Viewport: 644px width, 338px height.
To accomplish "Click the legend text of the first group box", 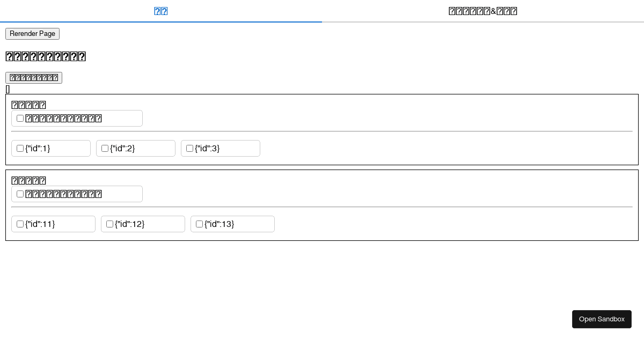I will (x=28, y=105).
